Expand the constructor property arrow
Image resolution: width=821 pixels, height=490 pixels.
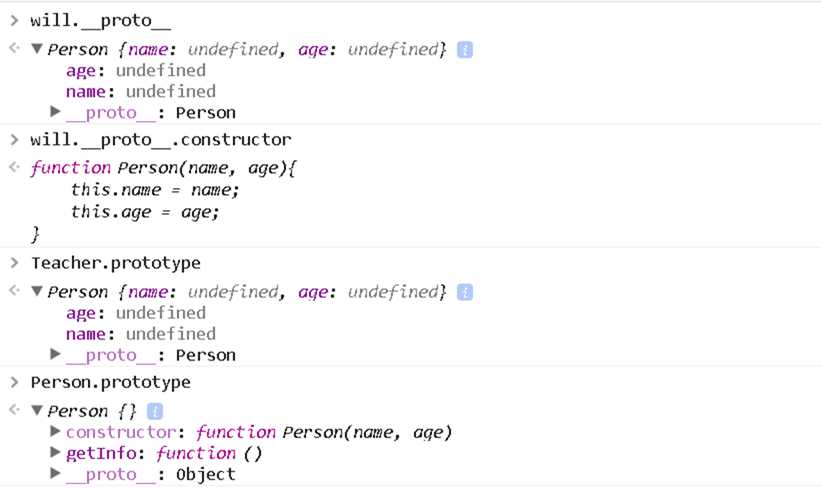pos(56,432)
